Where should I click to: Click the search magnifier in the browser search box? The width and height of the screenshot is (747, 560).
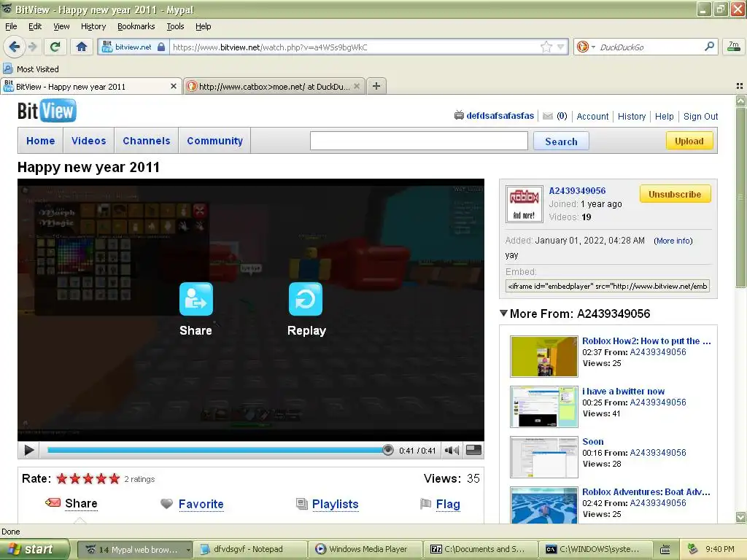pyautogui.click(x=709, y=46)
